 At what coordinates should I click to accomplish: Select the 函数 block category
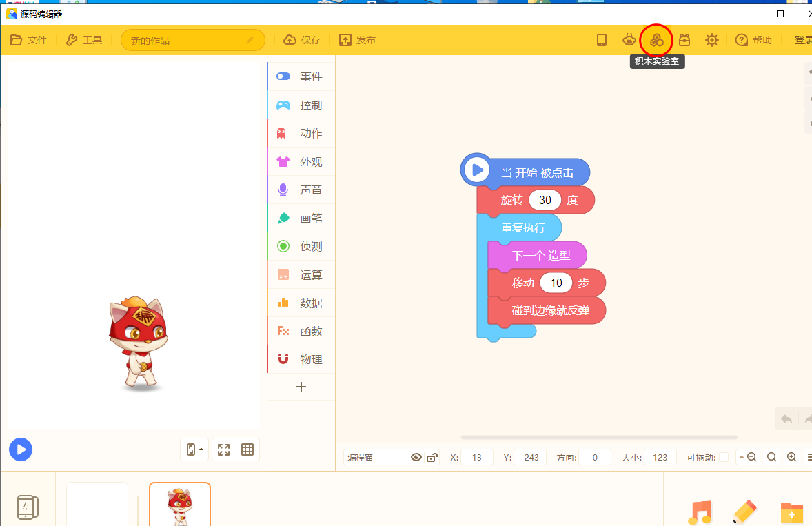coord(301,331)
